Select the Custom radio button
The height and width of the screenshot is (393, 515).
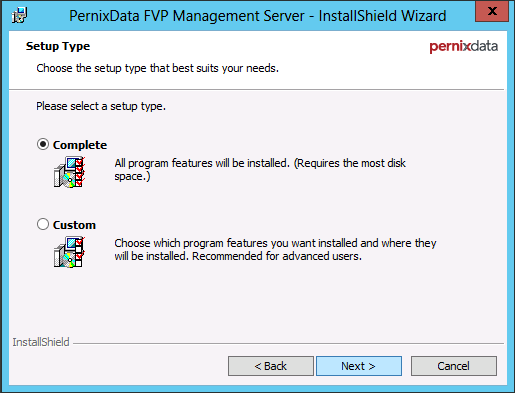tap(43, 224)
